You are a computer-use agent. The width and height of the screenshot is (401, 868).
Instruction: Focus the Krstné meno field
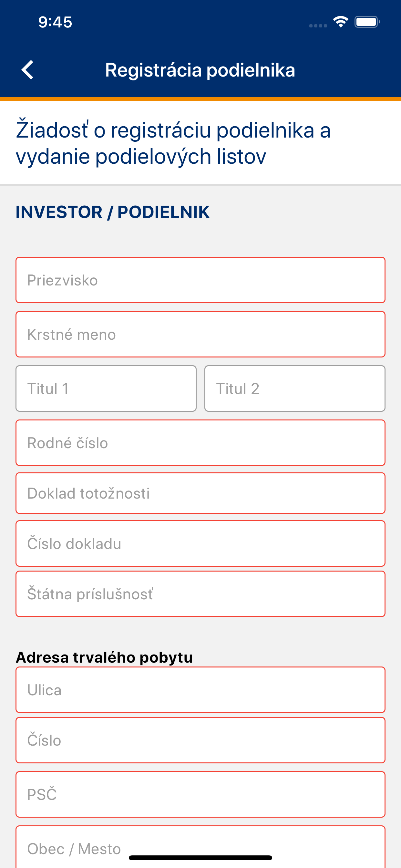click(200, 334)
